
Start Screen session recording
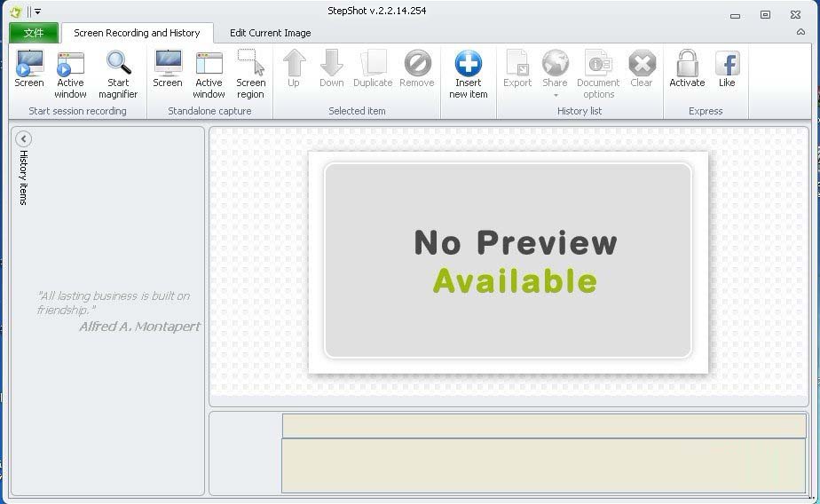coord(29,69)
